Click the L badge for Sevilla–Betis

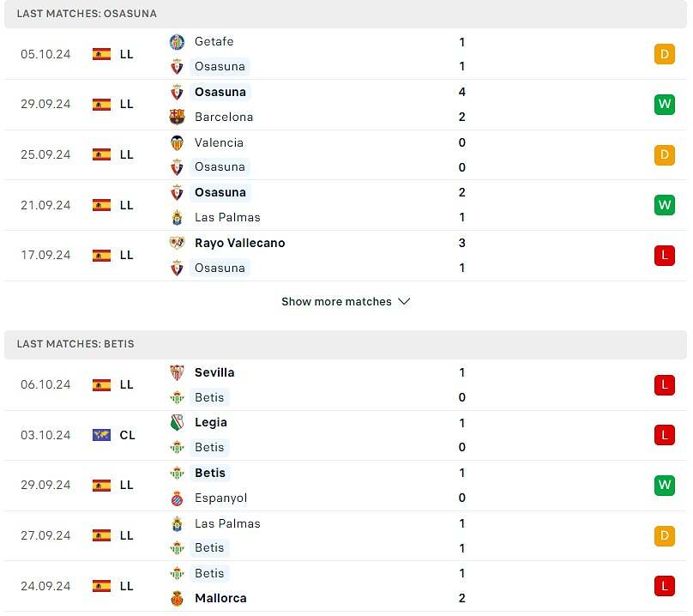pos(664,385)
